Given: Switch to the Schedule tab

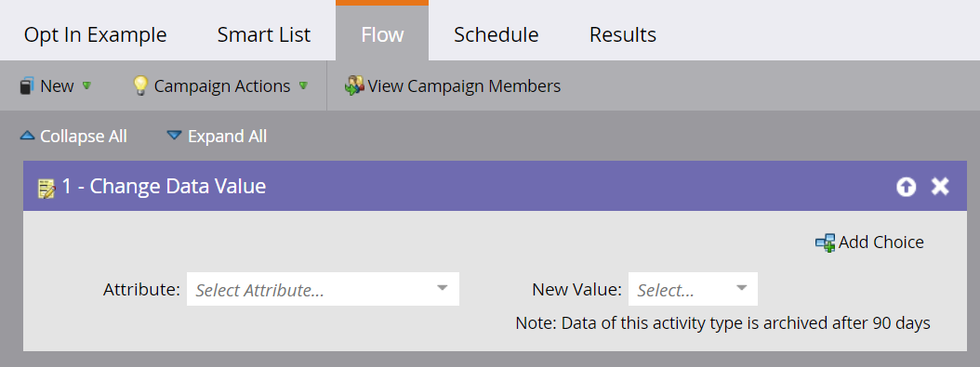Looking at the screenshot, I should click(x=497, y=34).
